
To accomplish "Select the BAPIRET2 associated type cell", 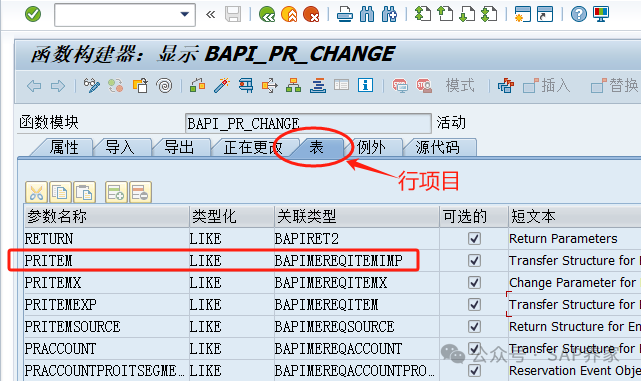I will pos(356,238).
